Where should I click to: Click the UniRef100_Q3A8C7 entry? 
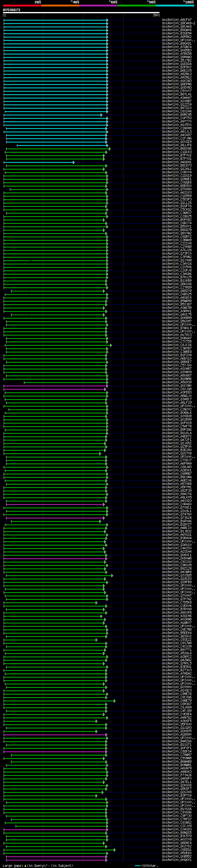[177, 399]
